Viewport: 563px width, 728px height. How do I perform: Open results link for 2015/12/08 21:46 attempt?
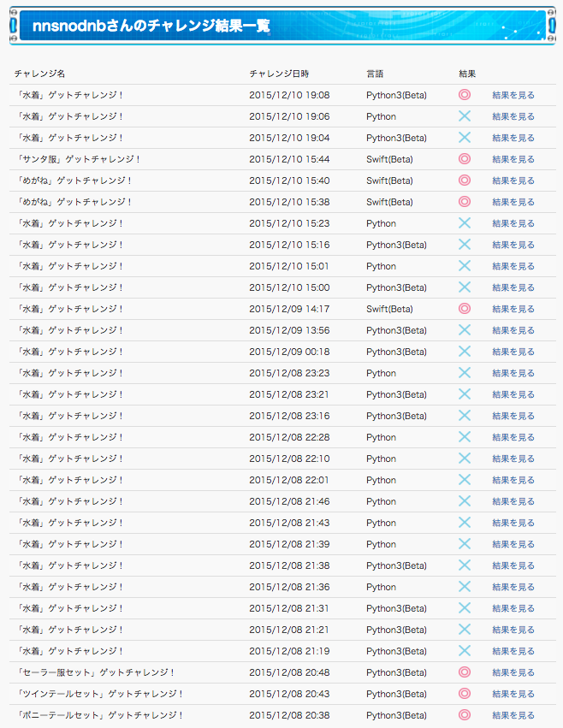[x=513, y=501]
